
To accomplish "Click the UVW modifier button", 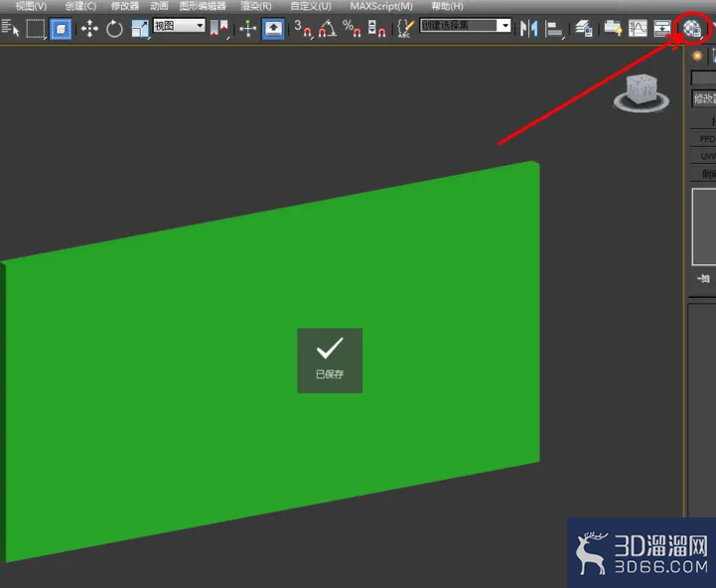I will coord(703,156).
